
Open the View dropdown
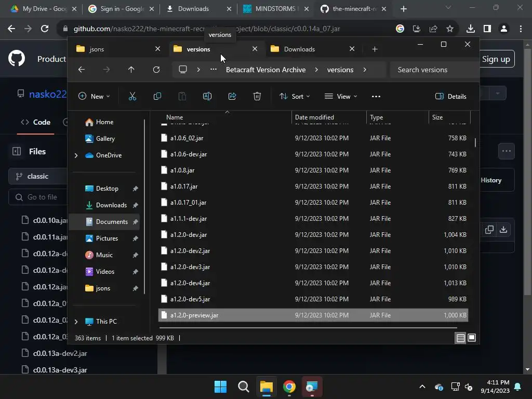coord(341,96)
